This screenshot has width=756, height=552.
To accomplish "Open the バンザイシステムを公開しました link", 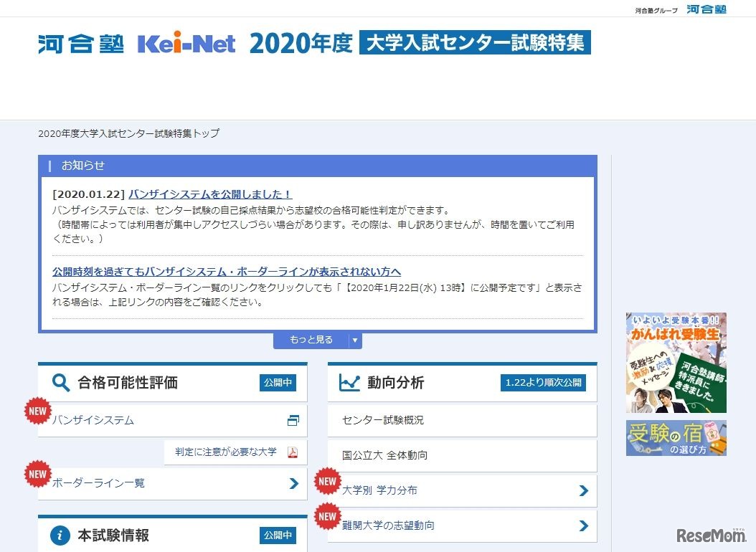I will tap(208, 194).
